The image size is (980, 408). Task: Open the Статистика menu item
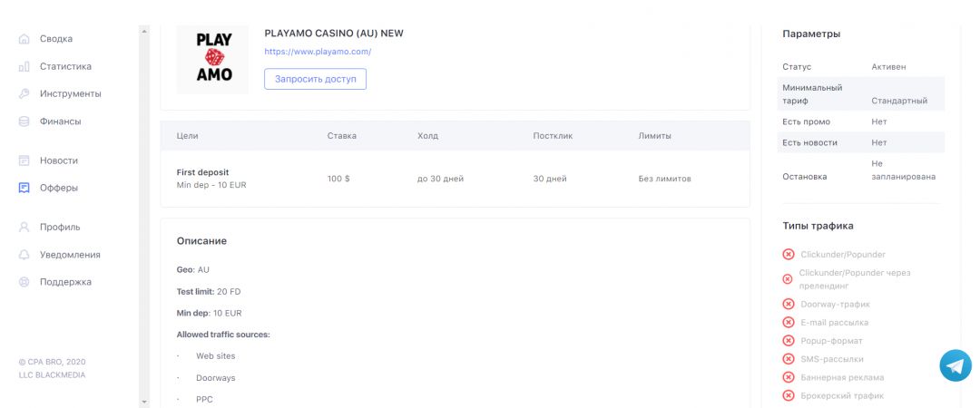[x=64, y=67]
